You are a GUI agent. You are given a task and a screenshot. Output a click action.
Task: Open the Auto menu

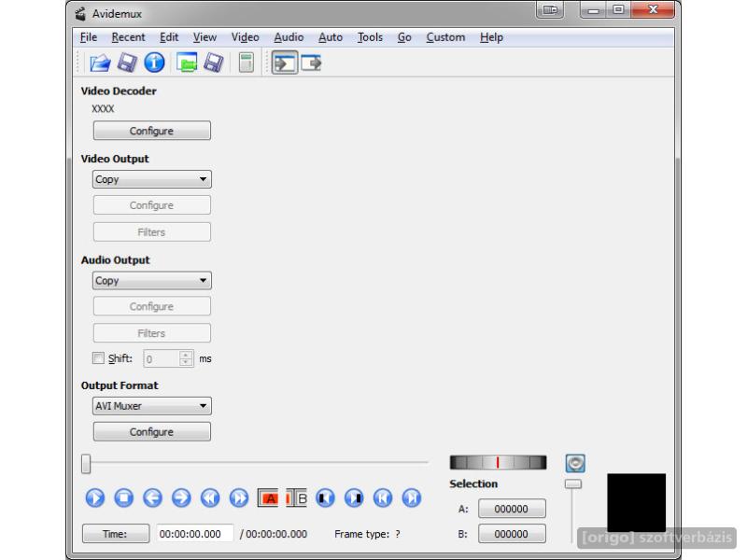(331, 37)
